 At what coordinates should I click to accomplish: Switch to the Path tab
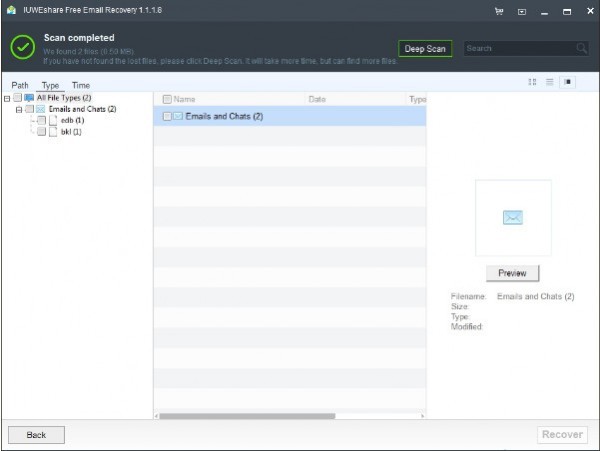click(20, 85)
